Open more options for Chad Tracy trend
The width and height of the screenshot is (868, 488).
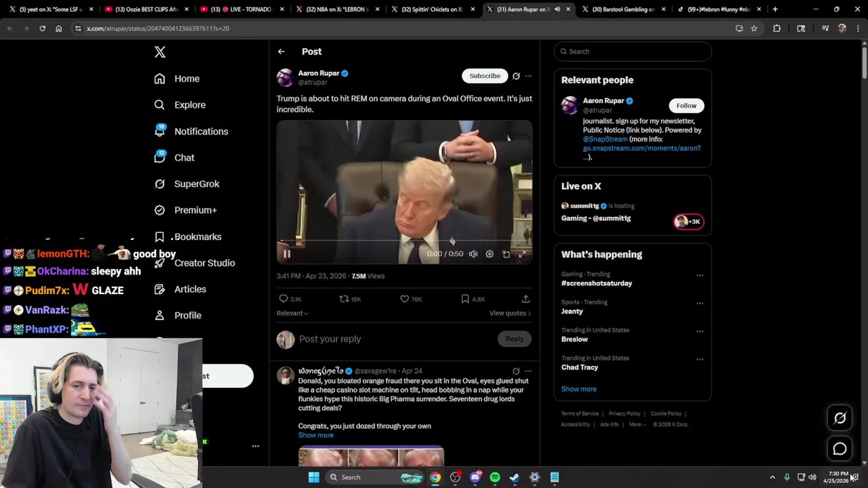click(700, 359)
